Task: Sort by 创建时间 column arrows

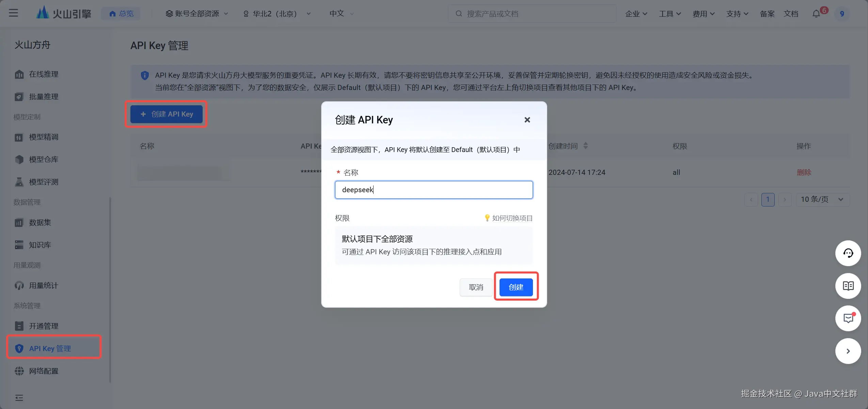Action: pos(585,146)
